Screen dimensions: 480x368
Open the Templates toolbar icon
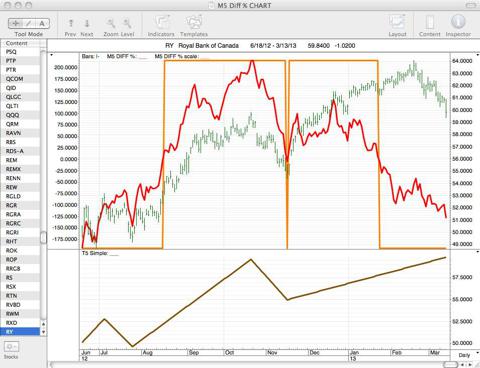click(194, 23)
